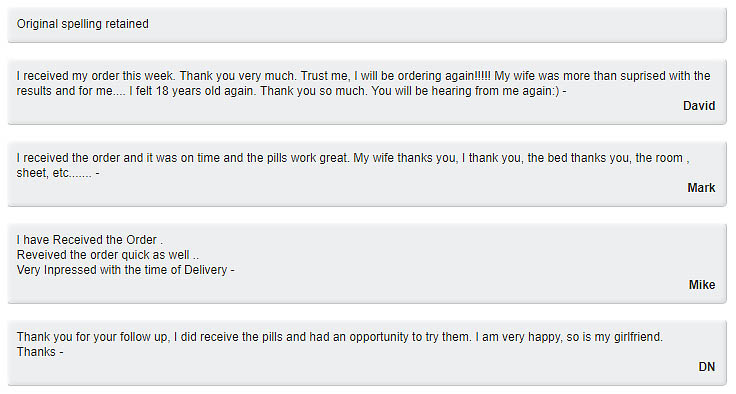Click the name Mark
The image size is (736, 394).
(x=701, y=188)
